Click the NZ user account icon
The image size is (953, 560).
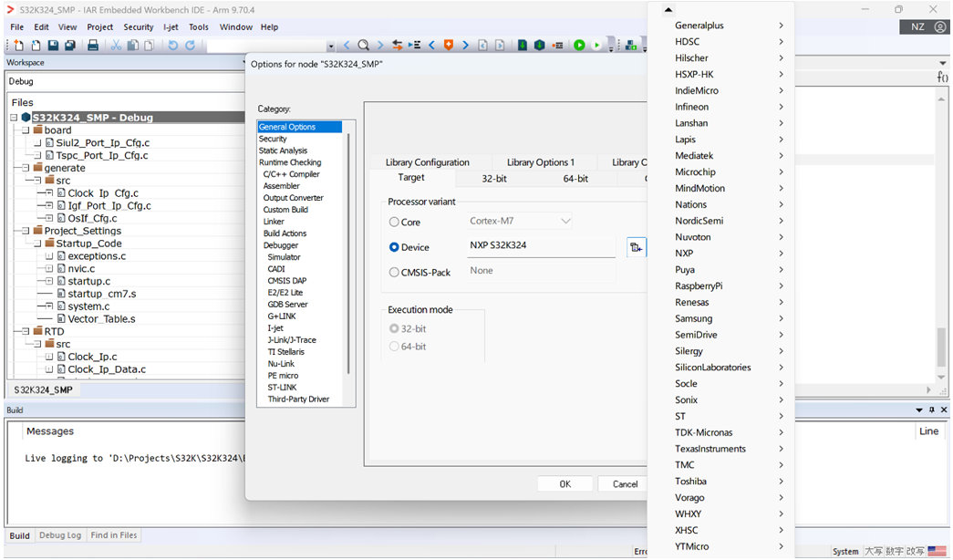(926, 26)
